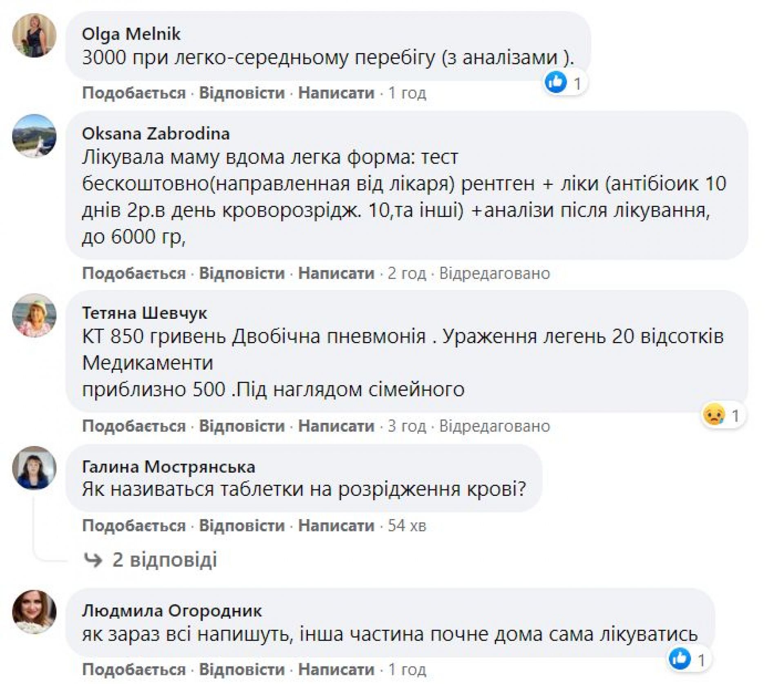This screenshot has width=784, height=684.
Task: Click Людмила Огородник's avatar
Action: pos(34,612)
